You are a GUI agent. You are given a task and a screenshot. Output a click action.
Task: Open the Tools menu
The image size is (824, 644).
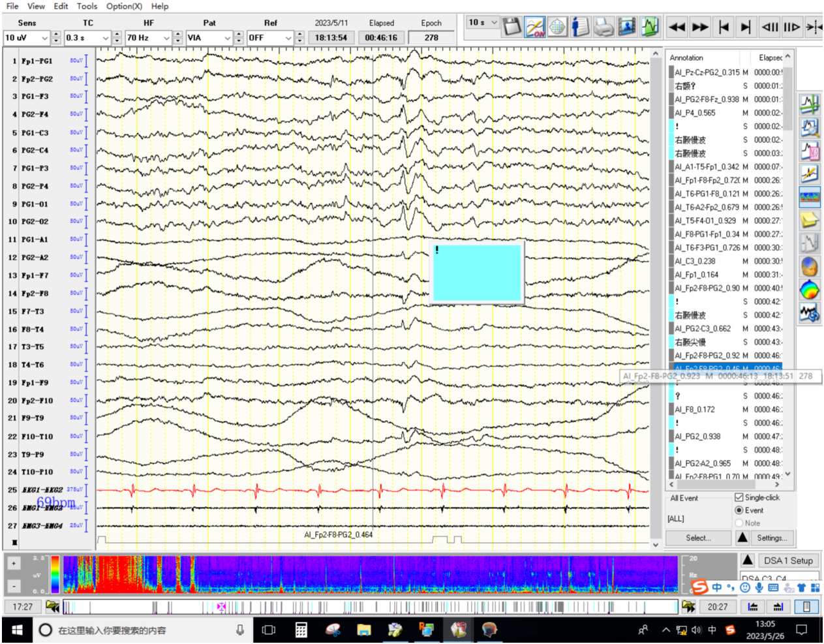pyautogui.click(x=87, y=6)
